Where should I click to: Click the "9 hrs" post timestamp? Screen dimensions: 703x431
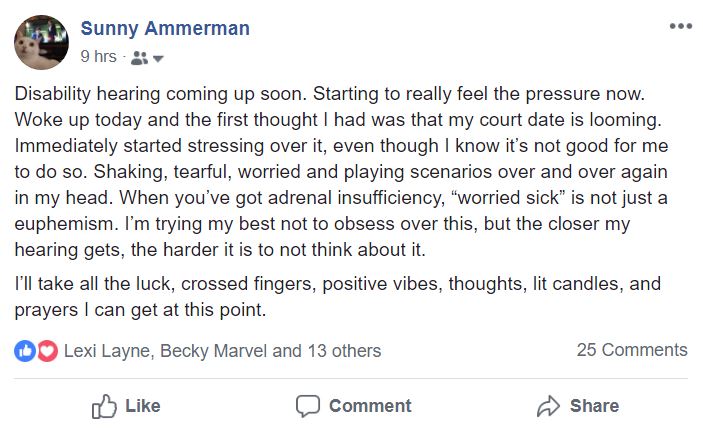point(98,57)
